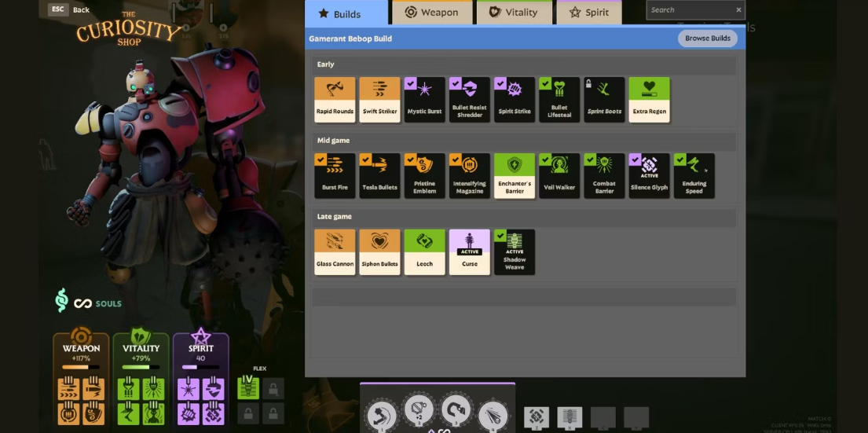Open the Builds tab
The image size is (868, 433).
tap(346, 13)
